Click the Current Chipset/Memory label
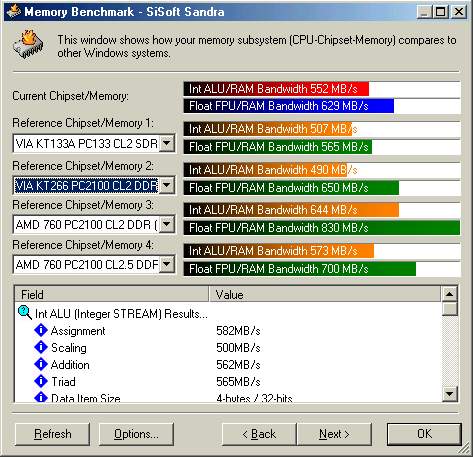The width and height of the screenshot is (473, 457). pyautogui.click(x=70, y=96)
